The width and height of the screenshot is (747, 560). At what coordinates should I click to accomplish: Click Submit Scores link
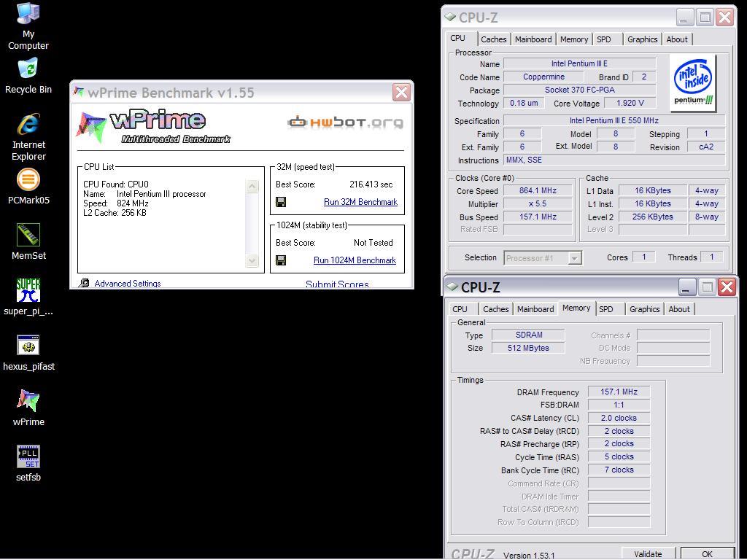337,284
